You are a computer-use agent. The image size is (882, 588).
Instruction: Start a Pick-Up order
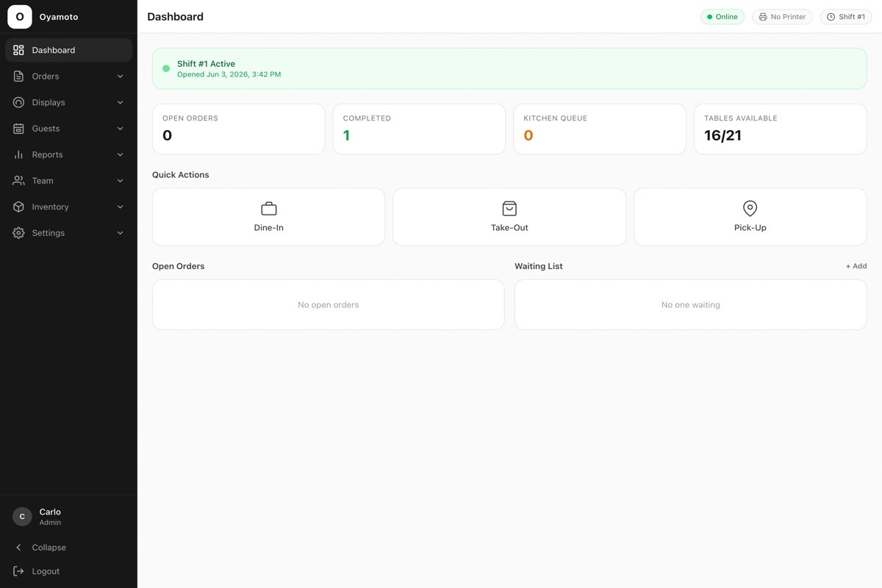click(750, 217)
